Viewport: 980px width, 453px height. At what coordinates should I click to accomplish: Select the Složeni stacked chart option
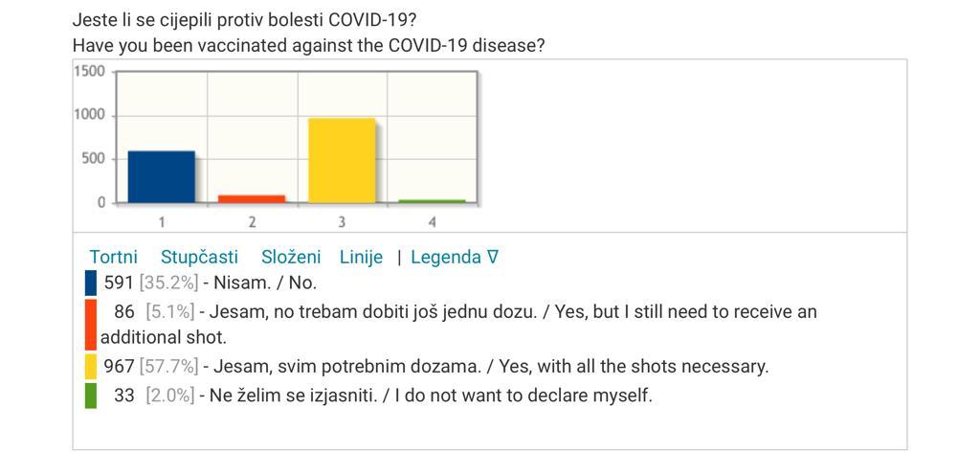pos(291,258)
